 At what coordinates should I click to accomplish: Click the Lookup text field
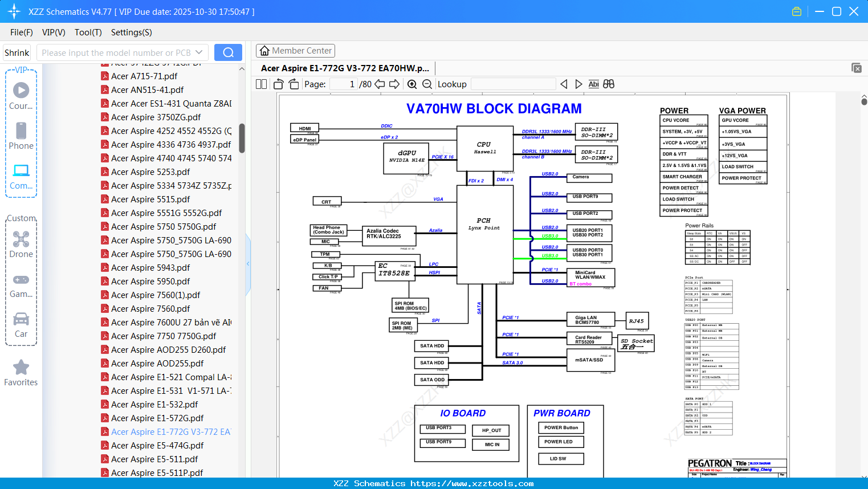(x=514, y=84)
